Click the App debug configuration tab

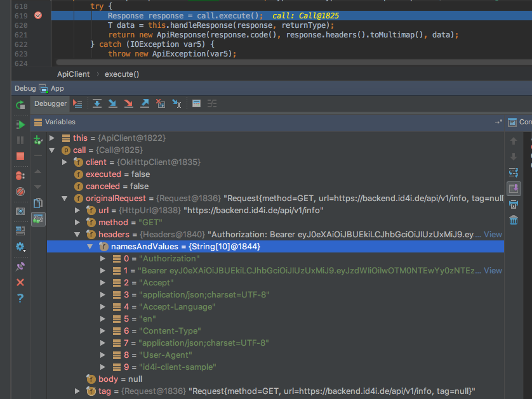51,88
